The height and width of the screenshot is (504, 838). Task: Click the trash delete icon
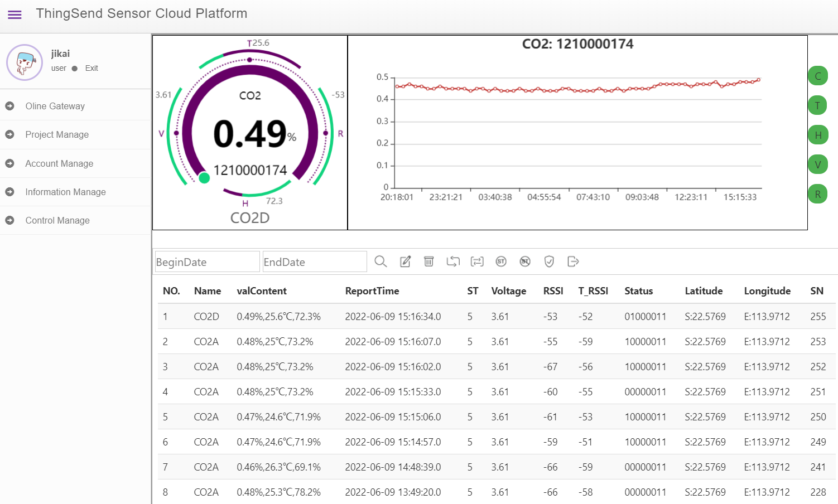point(428,261)
